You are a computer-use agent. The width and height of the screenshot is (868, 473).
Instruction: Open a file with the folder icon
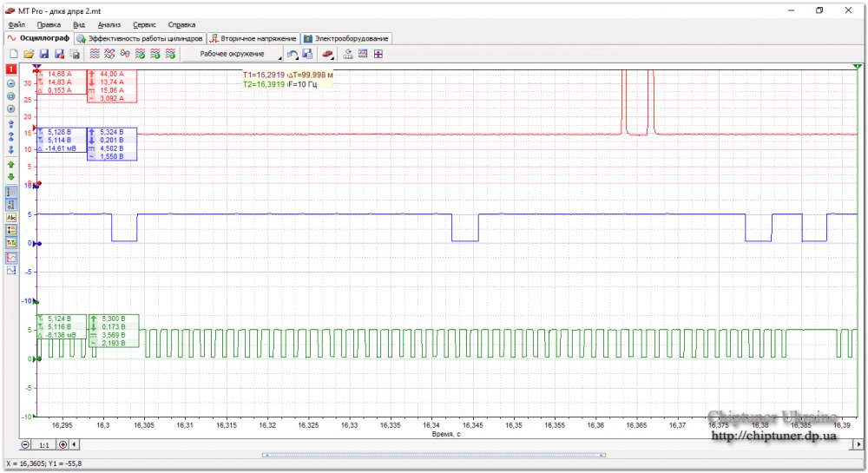[x=29, y=54]
